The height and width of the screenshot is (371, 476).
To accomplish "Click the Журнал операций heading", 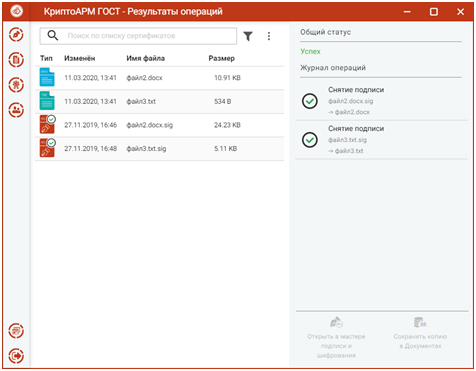I will coord(333,68).
